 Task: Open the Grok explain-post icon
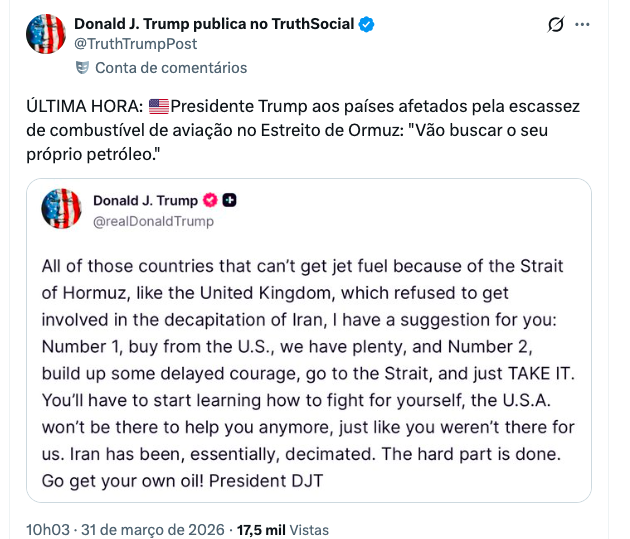click(557, 24)
